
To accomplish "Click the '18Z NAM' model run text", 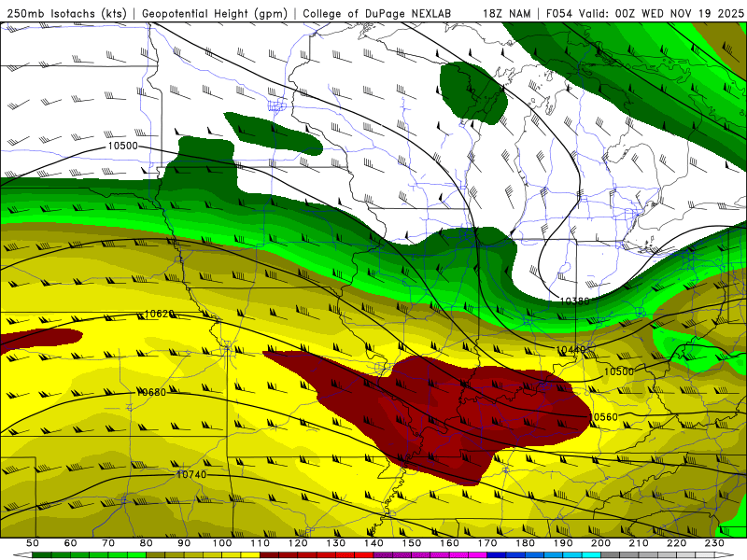I will coord(507,14).
